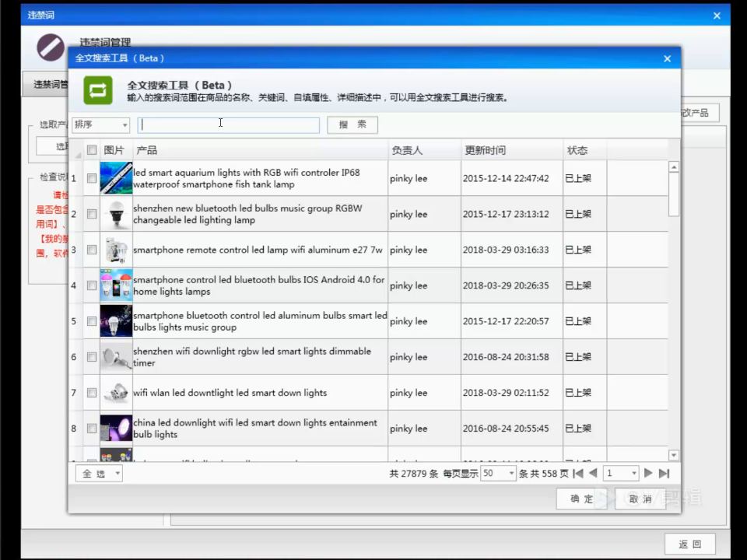747x560 pixels.
Task: Close the 全文搜索工具 dialog
Action: point(667,58)
